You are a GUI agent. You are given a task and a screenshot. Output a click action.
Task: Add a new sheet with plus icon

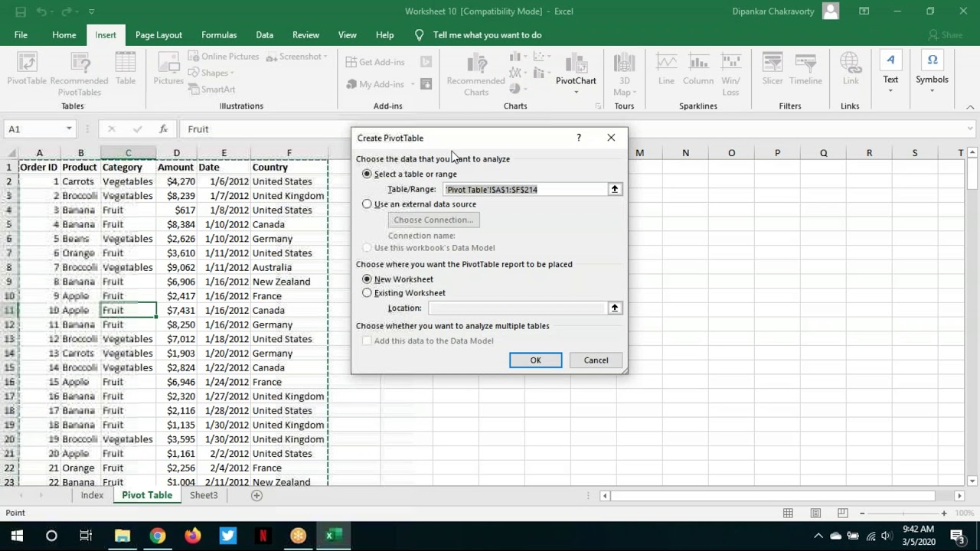pyautogui.click(x=257, y=495)
